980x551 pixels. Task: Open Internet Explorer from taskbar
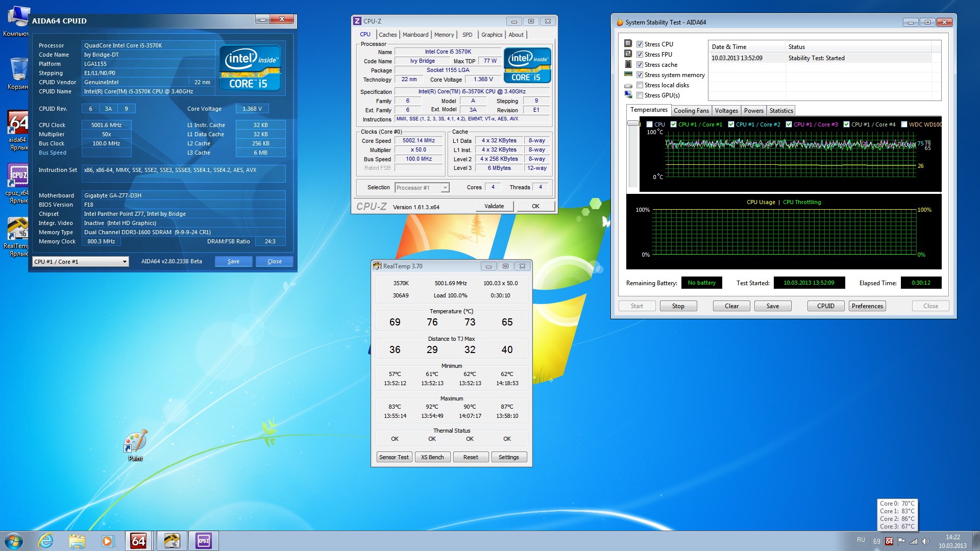click(x=46, y=541)
